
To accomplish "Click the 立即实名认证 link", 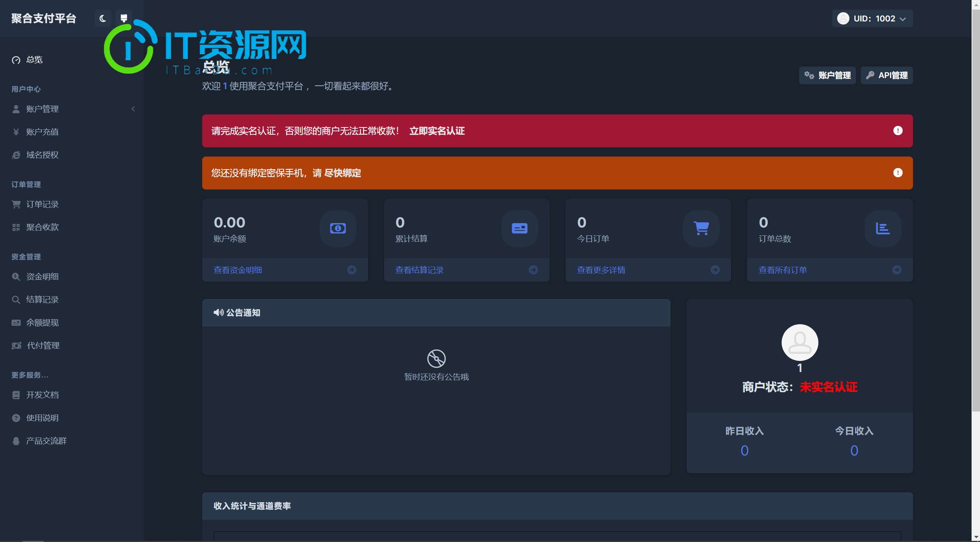I will click(x=437, y=131).
